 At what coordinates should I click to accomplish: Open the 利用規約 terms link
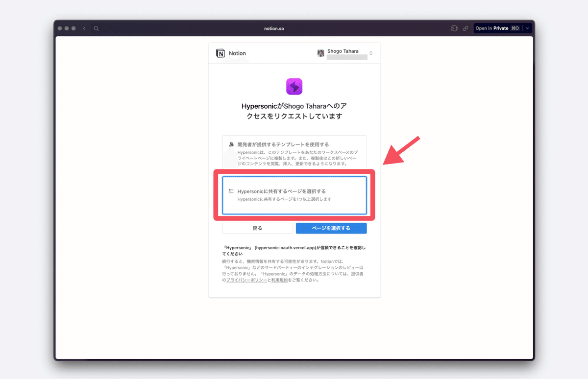pyautogui.click(x=279, y=280)
